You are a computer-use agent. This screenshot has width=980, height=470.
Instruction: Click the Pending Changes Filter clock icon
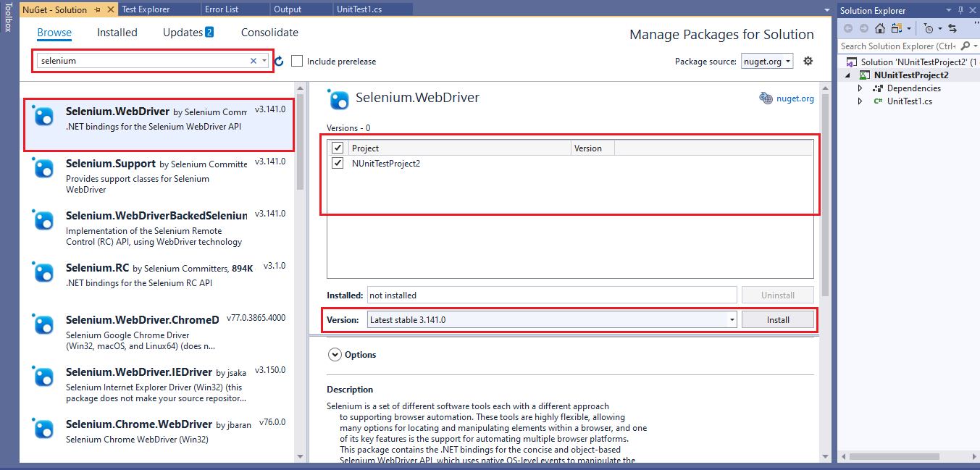point(929,28)
